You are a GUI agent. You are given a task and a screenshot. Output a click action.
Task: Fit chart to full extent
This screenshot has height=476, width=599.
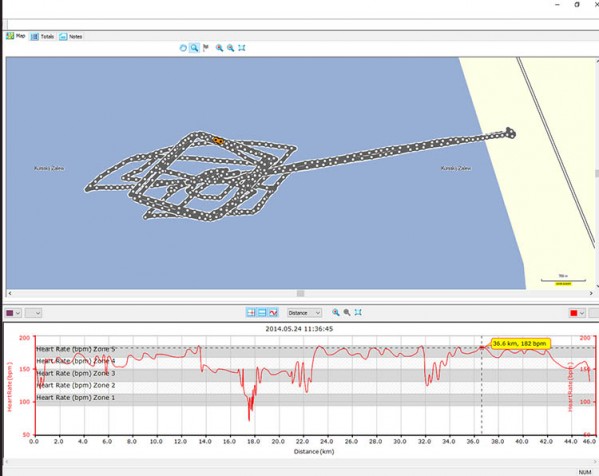pos(358,312)
